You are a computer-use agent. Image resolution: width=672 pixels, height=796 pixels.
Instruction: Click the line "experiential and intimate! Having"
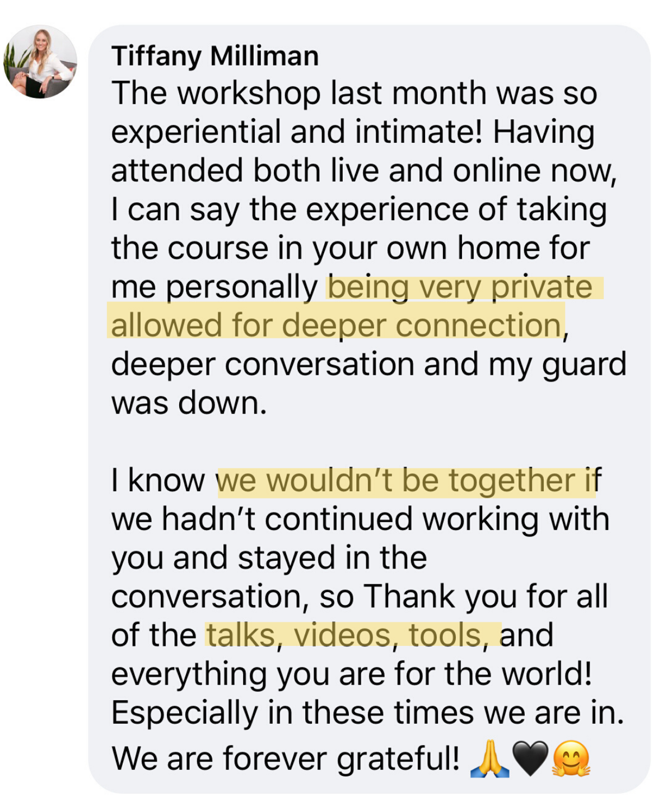coord(353,132)
